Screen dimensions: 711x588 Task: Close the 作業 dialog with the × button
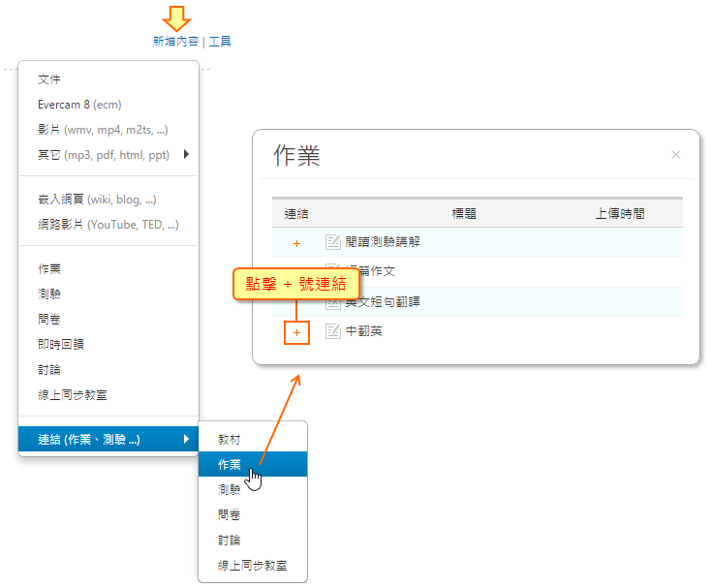[x=676, y=155]
